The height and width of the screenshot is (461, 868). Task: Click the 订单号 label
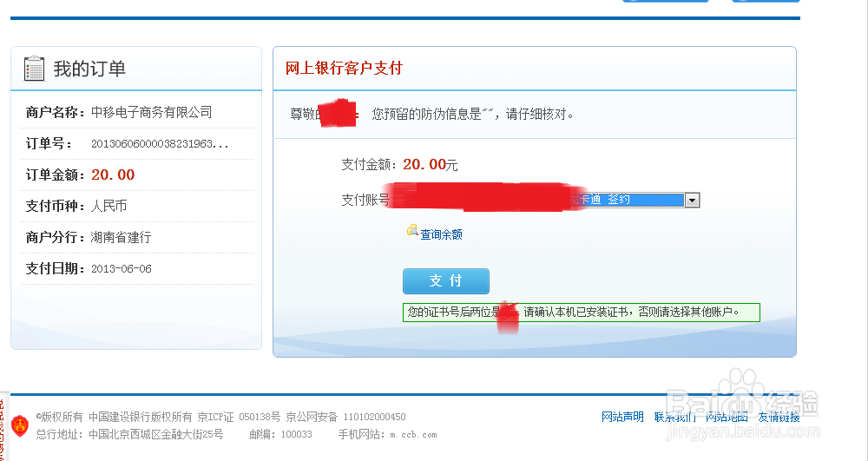pyautogui.click(x=49, y=144)
